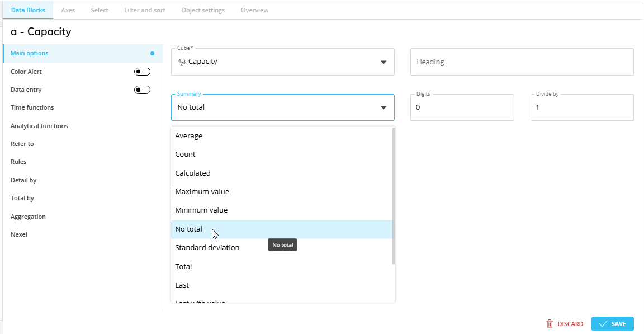
Task: Go to the Object settings tab
Action: tap(203, 10)
